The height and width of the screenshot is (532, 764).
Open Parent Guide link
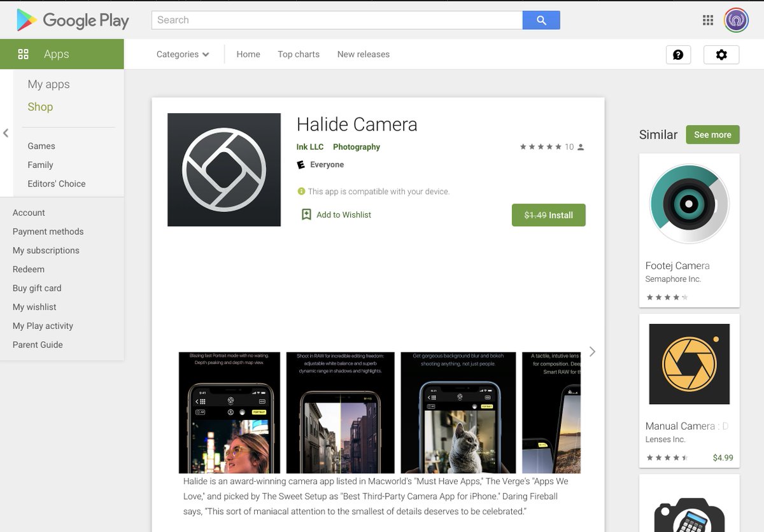pos(38,345)
